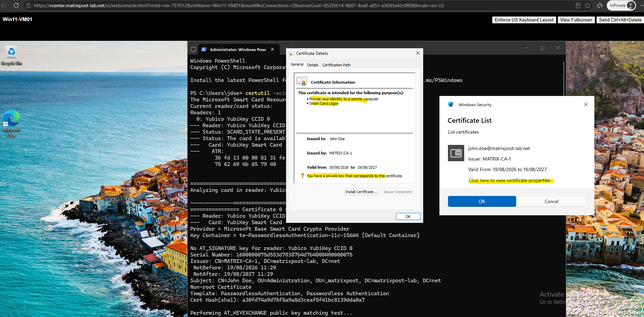Click the 'Issued to: John Doe' field
This screenshot has height=317, width=644.
click(326, 139)
